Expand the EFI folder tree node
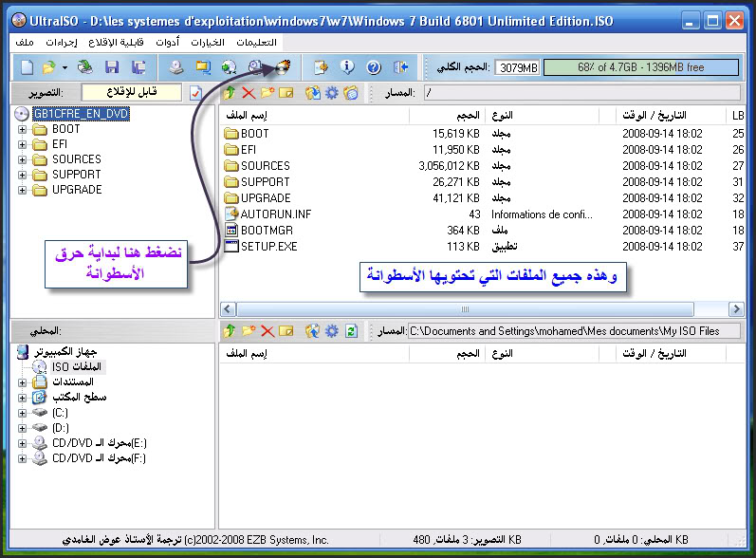The width and height of the screenshot is (756, 558). pyautogui.click(x=22, y=144)
